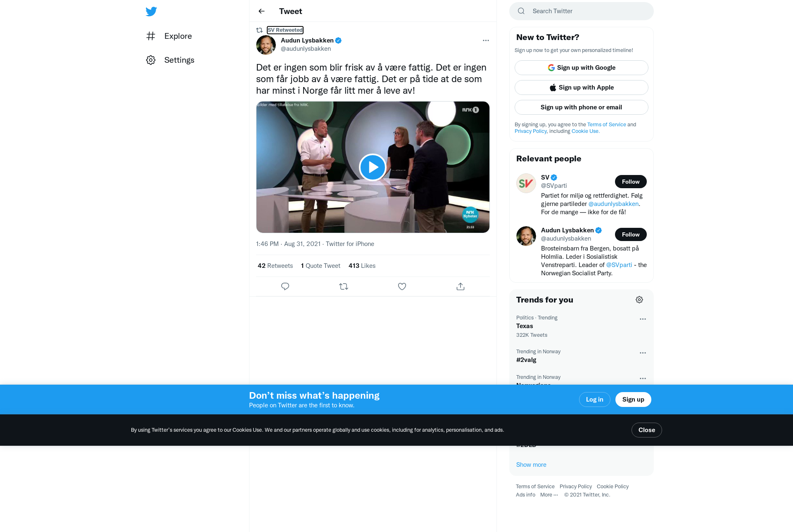The width and height of the screenshot is (793, 532).
Task: Like the tweet with heart icon
Action: [402, 286]
